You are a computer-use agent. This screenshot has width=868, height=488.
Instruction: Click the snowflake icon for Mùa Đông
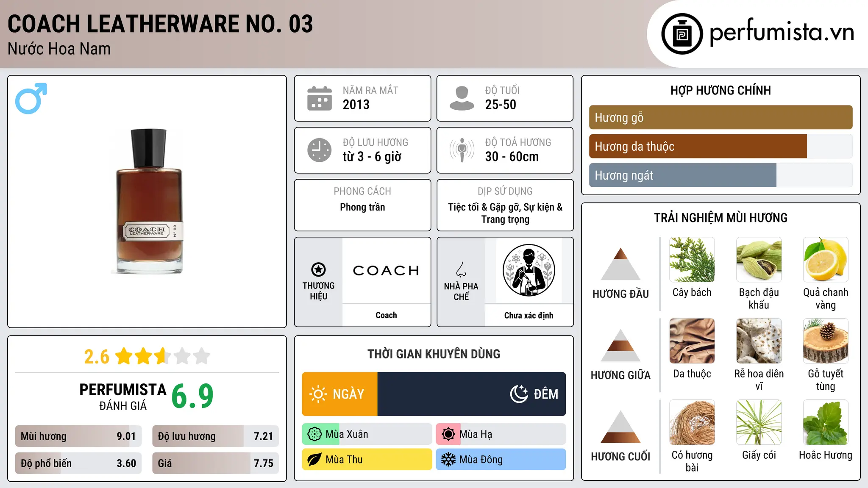pos(448,460)
